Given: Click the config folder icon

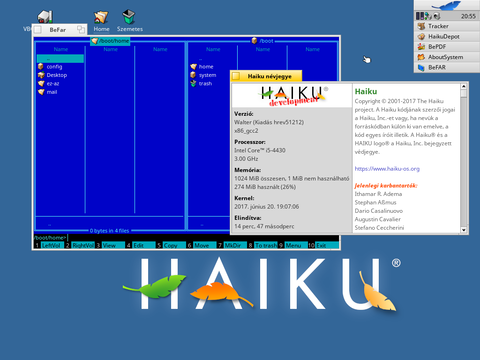Looking at the screenshot, I should pyautogui.click(x=41, y=66).
